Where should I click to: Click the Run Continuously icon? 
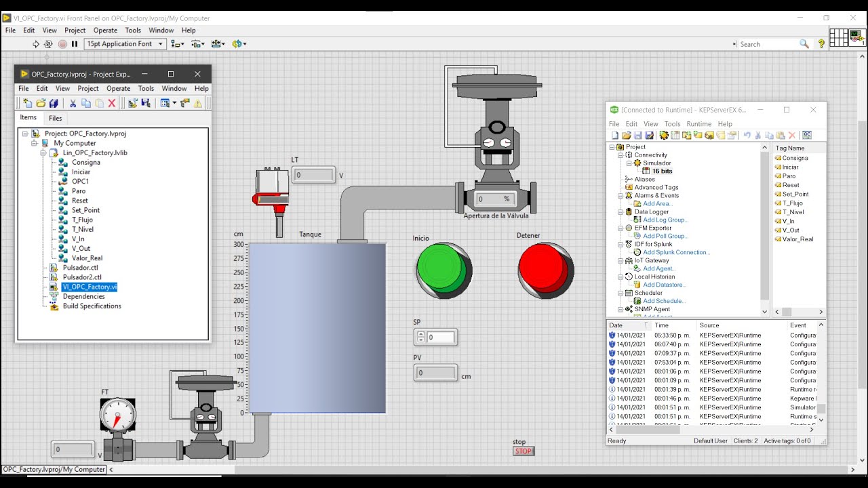(x=48, y=44)
